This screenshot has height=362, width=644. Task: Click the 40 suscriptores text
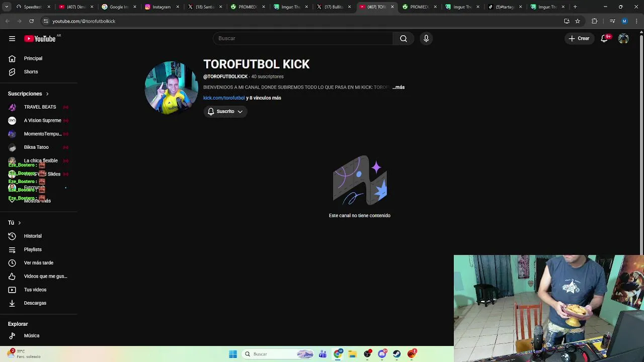[x=267, y=77]
